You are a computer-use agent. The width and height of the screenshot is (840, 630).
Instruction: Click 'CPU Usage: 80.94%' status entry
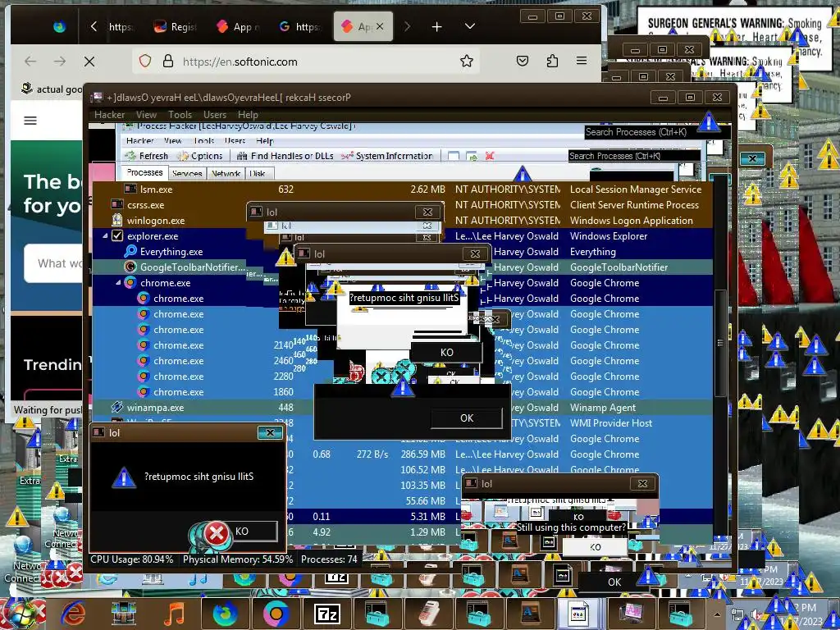click(x=132, y=559)
